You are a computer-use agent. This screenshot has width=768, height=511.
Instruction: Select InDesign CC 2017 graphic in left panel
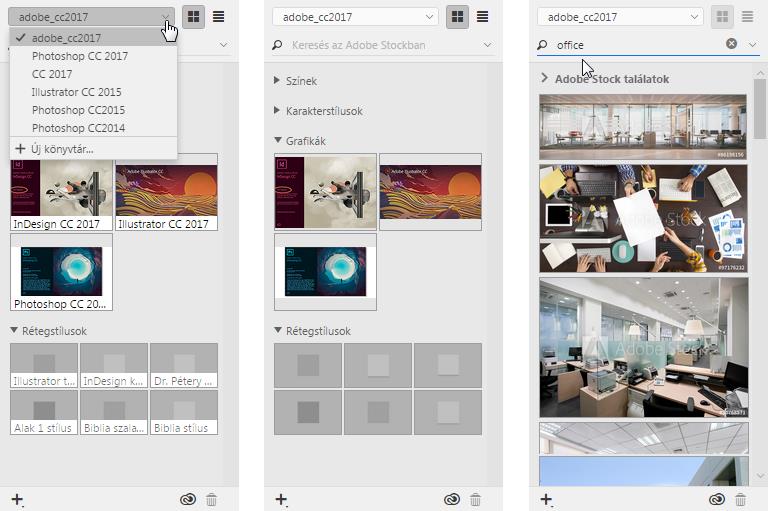(62, 192)
